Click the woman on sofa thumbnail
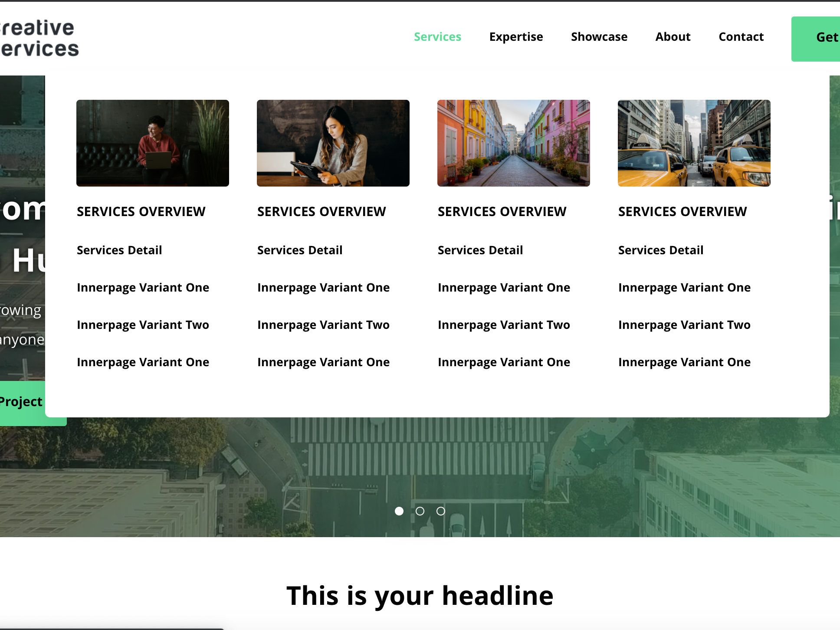Viewport: 840px width, 630px height. (152, 143)
